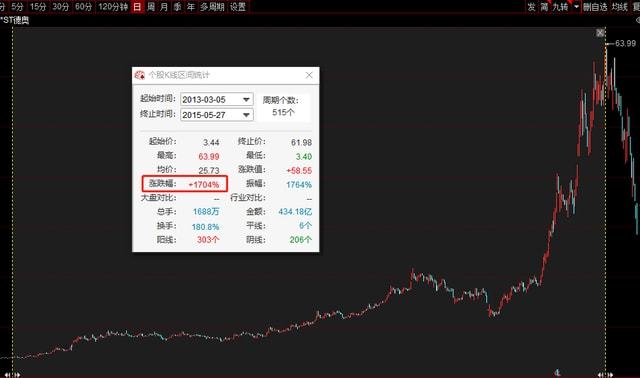Click the gray X at chart selection corner

[x=600, y=33]
